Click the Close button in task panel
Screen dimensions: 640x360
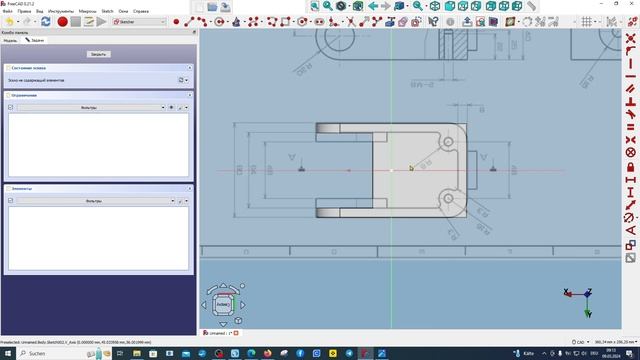point(98,54)
